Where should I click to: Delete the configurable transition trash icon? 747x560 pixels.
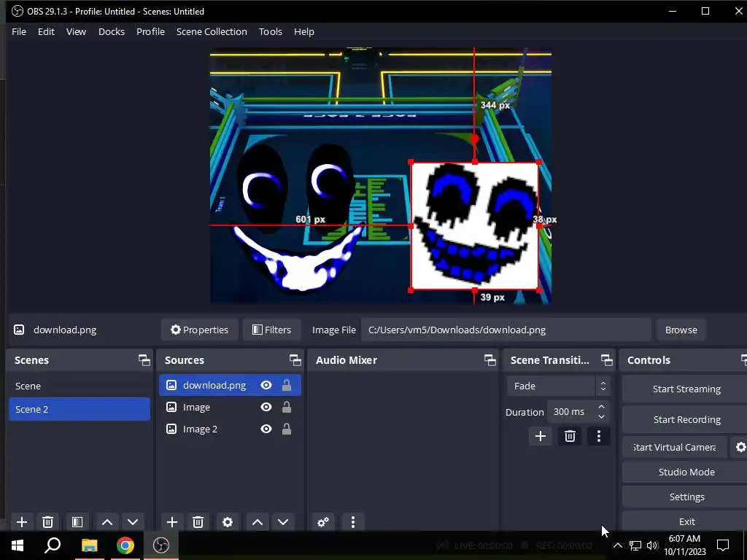pyautogui.click(x=570, y=436)
